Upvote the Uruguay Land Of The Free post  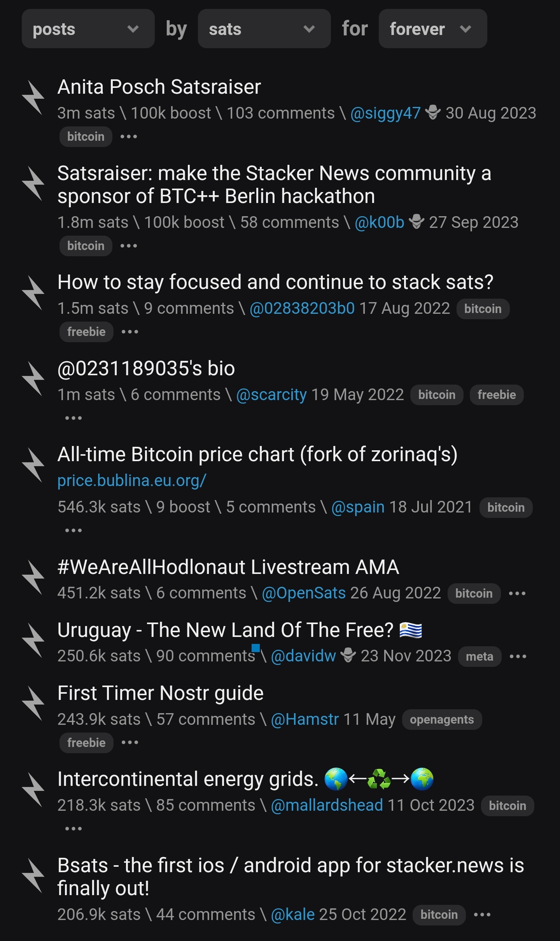pos(33,640)
